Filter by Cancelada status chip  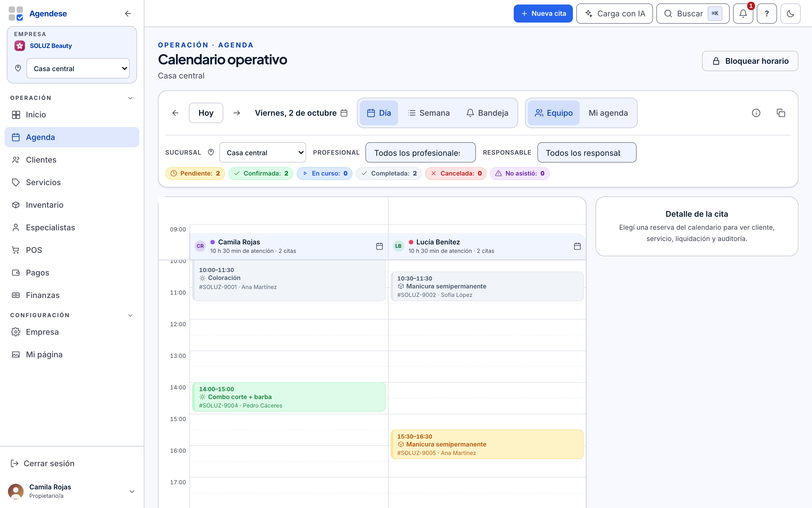click(x=456, y=173)
